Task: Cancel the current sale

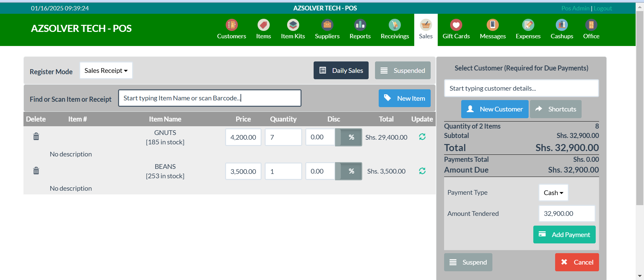Action: (577, 262)
